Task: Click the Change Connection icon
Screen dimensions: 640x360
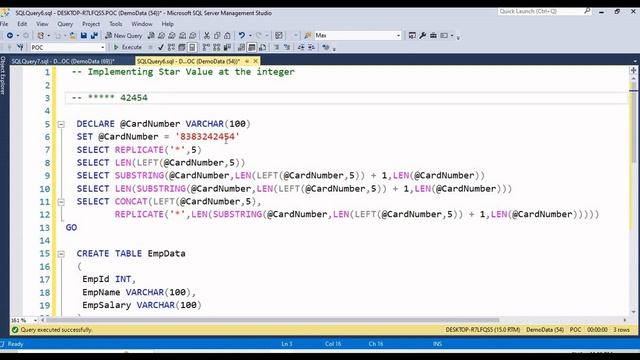Action: tap(20, 47)
